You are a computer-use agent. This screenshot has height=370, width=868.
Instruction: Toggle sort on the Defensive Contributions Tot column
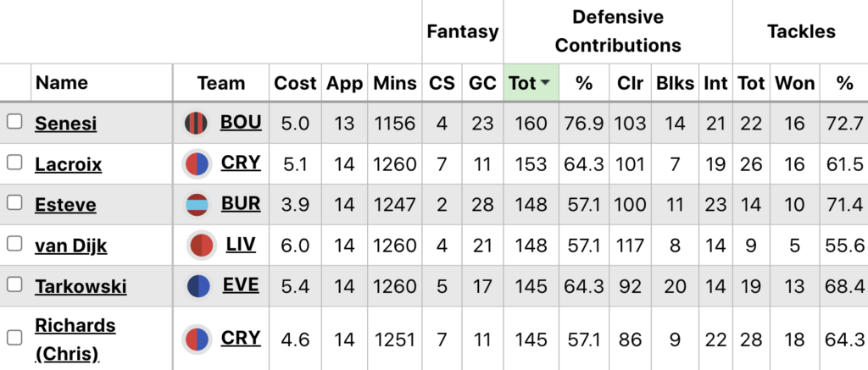point(531,83)
